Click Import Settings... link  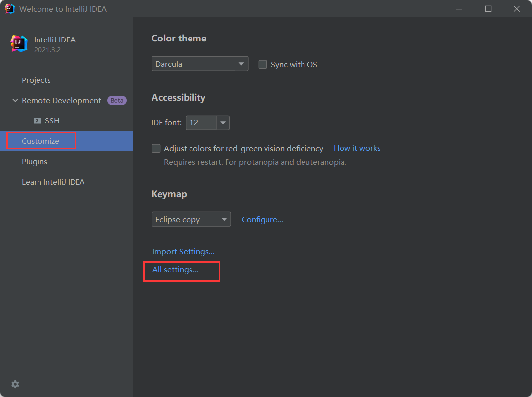pos(183,252)
